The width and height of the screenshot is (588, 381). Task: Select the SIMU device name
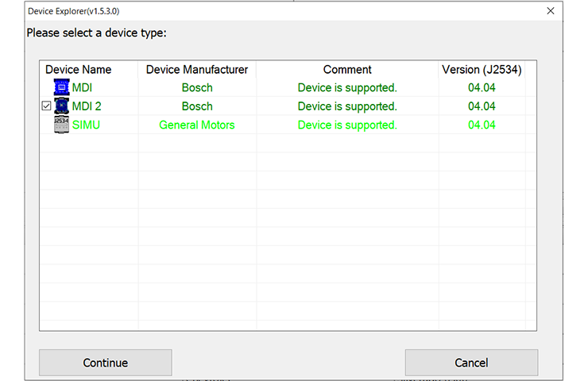86,125
